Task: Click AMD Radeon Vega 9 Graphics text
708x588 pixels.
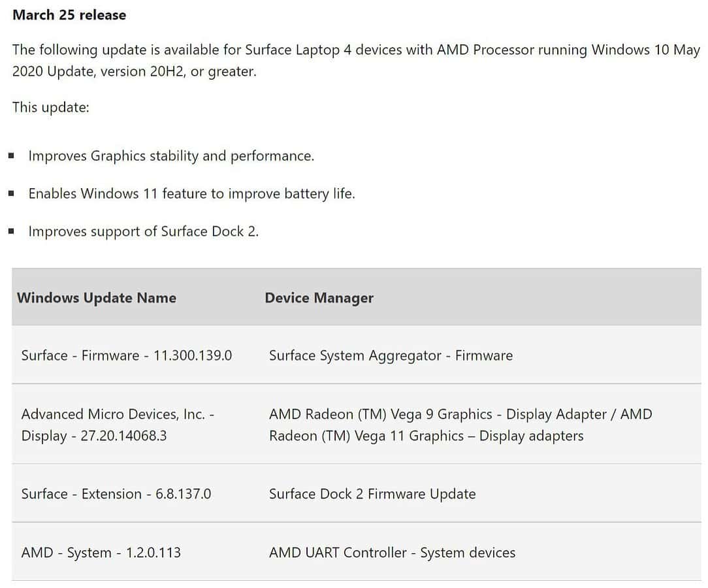Action: [x=381, y=414]
